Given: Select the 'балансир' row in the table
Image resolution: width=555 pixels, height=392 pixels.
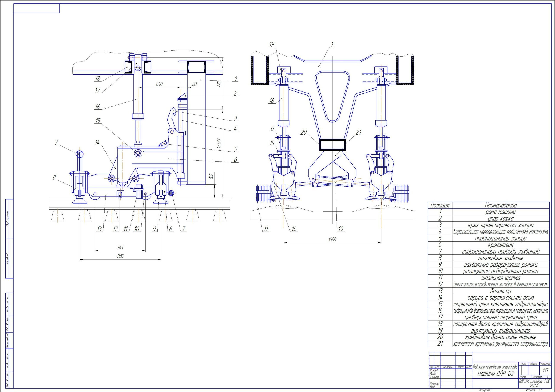Looking at the screenshot, I should (x=500, y=291).
